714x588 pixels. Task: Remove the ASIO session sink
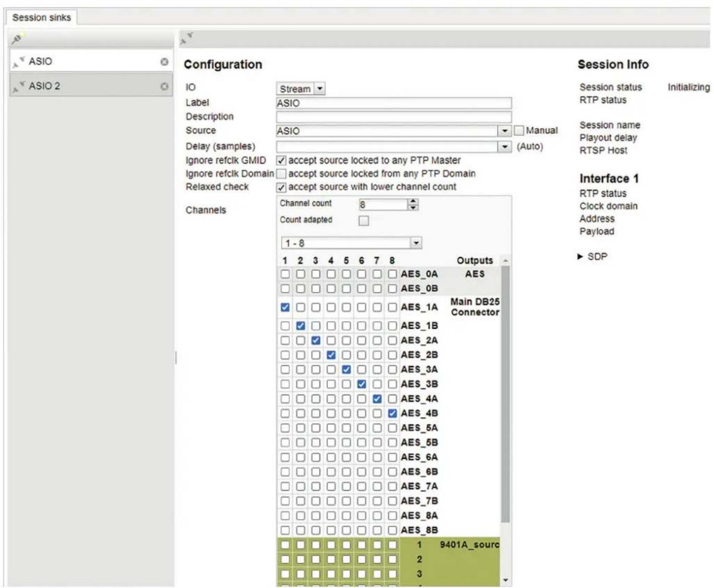pyautogui.click(x=164, y=61)
